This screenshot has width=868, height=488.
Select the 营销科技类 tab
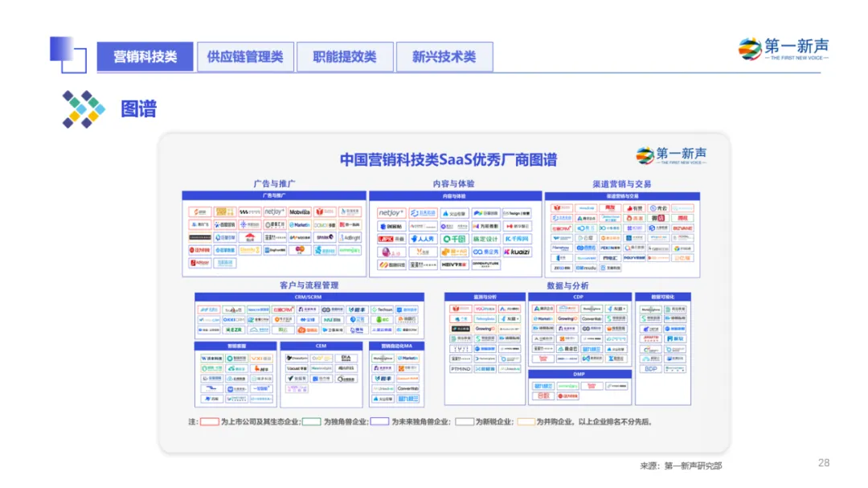click(x=145, y=56)
